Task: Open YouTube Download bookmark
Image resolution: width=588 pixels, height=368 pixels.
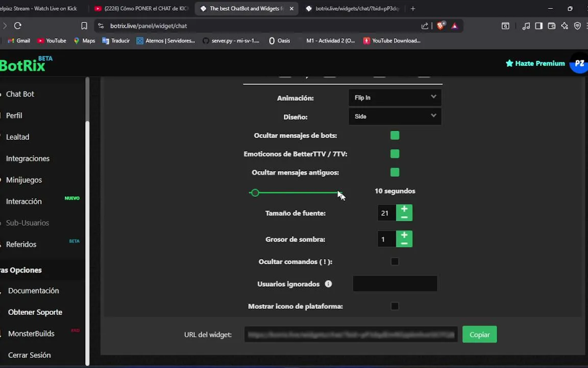Action: click(x=392, y=40)
